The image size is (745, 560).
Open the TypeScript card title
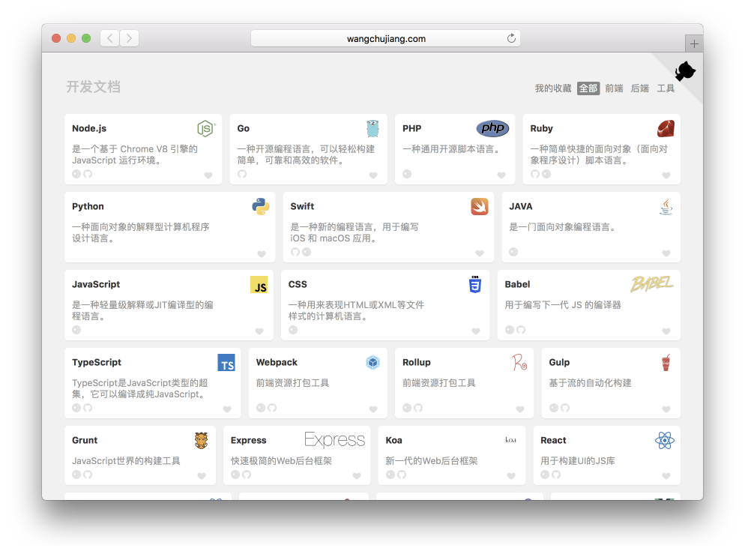coord(97,362)
